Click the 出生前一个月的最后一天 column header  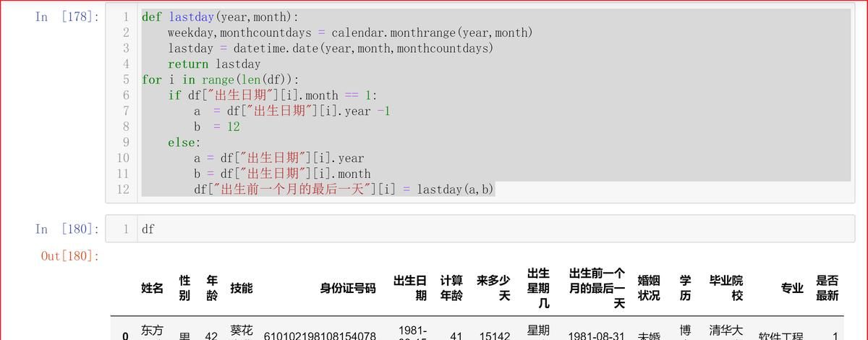pos(597,288)
